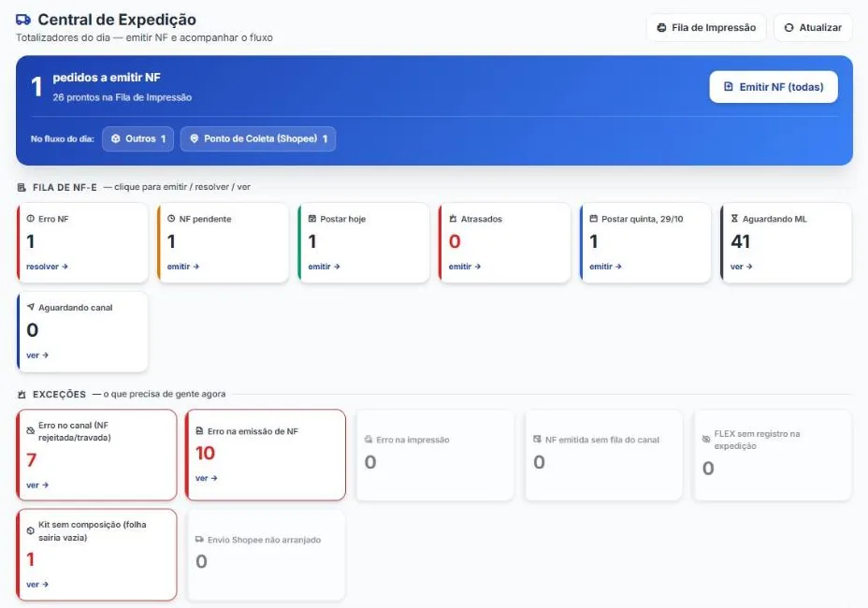The width and height of the screenshot is (868, 608).
Task: Click the truck icon beside Central de Expedição
Action: [x=23, y=20]
